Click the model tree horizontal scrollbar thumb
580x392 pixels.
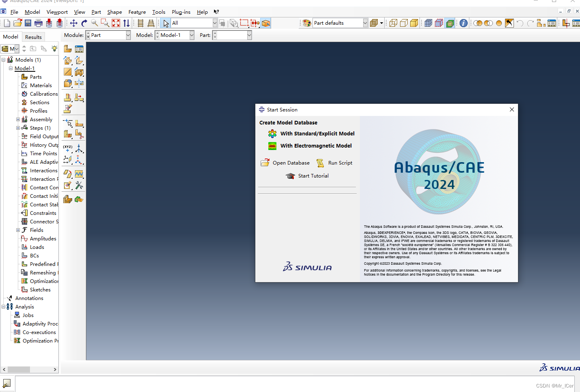pyautogui.click(x=19, y=369)
